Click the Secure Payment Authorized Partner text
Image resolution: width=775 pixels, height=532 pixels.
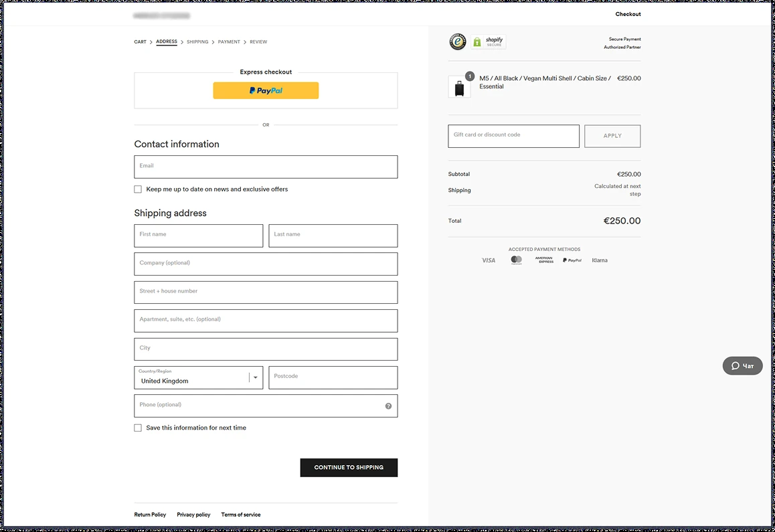[x=622, y=43]
